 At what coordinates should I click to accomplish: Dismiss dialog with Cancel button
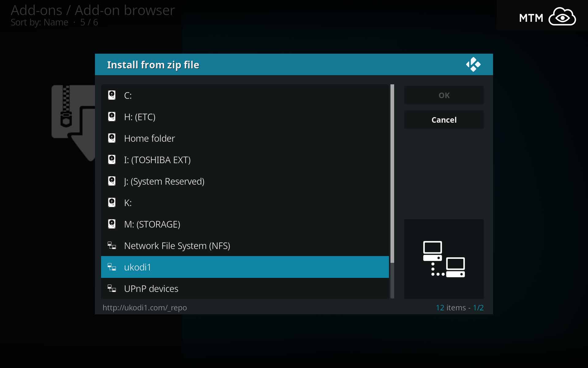pos(444,120)
